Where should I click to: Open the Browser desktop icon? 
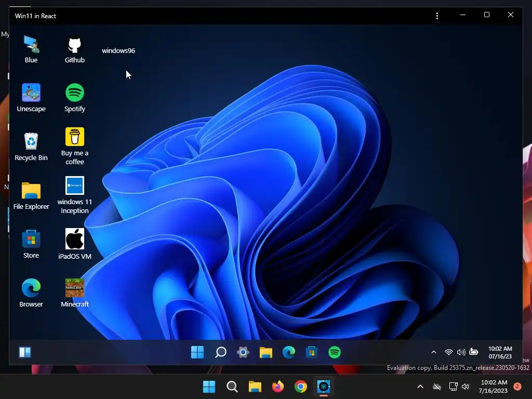31,293
